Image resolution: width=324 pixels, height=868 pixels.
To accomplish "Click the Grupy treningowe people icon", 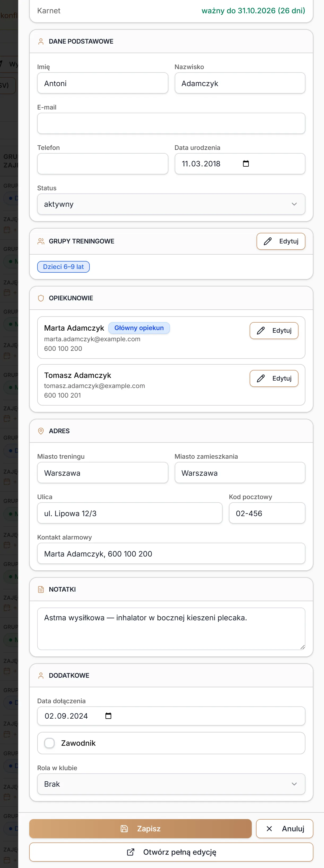I will coord(41,241).
